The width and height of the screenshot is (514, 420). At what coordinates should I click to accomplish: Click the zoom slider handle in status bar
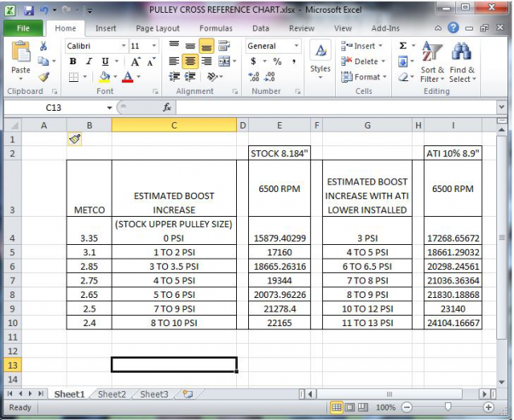pos(447,407)
